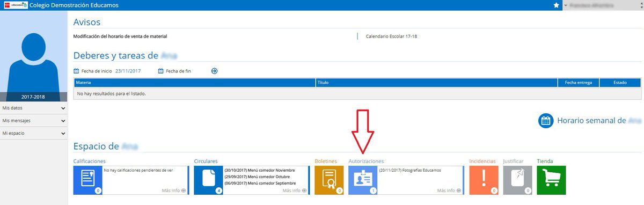Open Menú comedor Octubre circular
This screenshot has width=644, height=205.
(257, 177)
